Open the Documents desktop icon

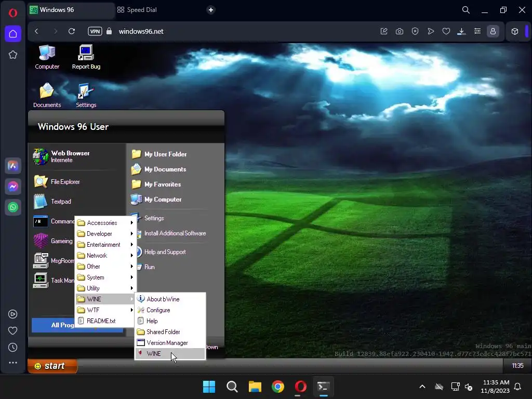pos(47,96)
